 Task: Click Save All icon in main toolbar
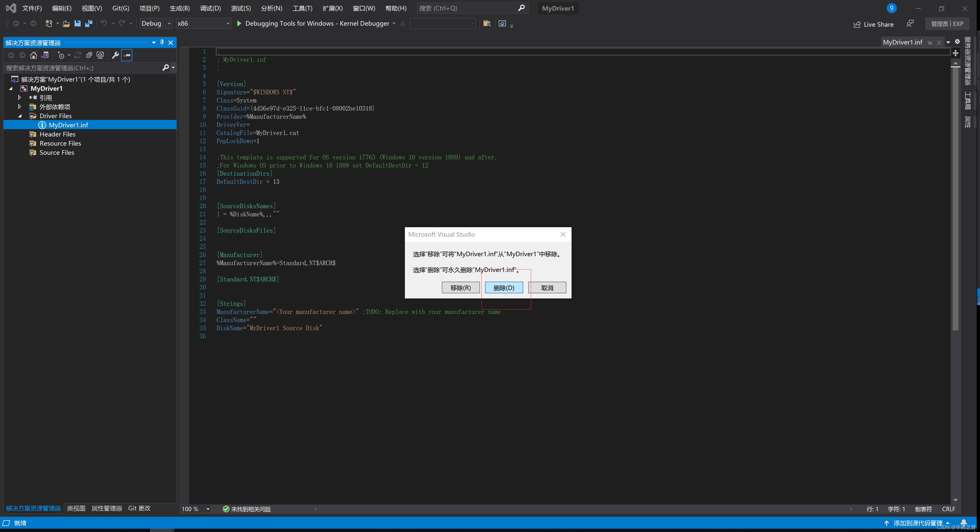click(x=89, y=24)
